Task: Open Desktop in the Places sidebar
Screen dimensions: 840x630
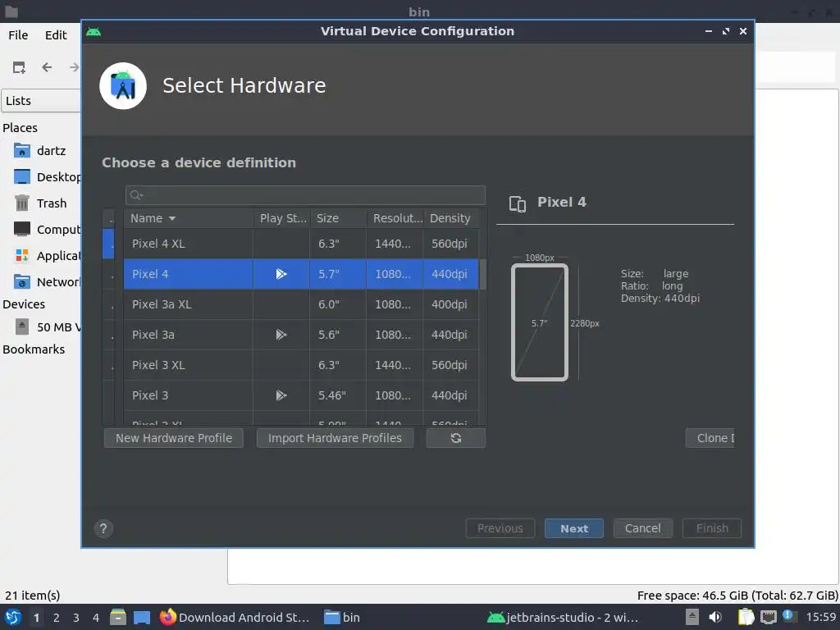Action: click(x=47, y=177)
